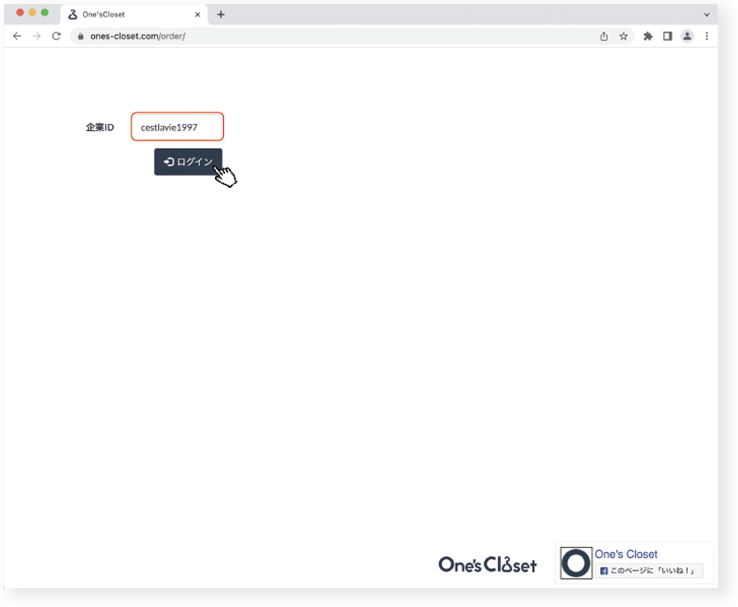Click the 企業ID label text

100,128
